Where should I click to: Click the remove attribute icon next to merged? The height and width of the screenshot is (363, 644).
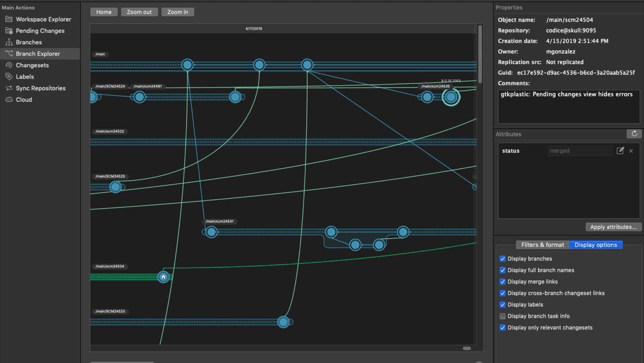(631, 151)
